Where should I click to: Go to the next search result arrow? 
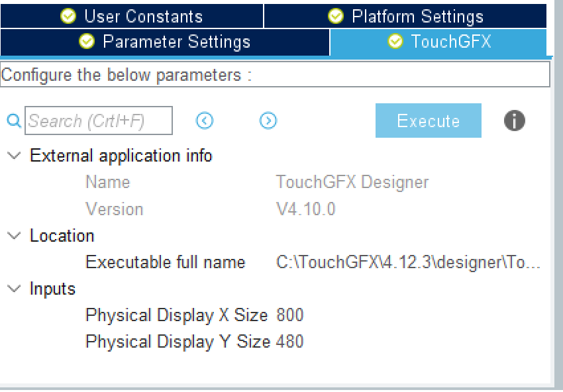pos(268,121)
